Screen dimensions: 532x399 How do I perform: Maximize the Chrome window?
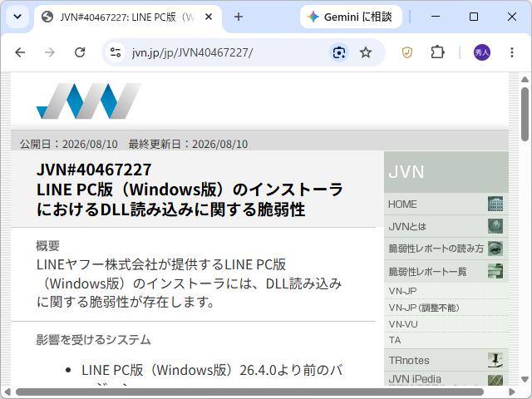(x=474, y=17)
